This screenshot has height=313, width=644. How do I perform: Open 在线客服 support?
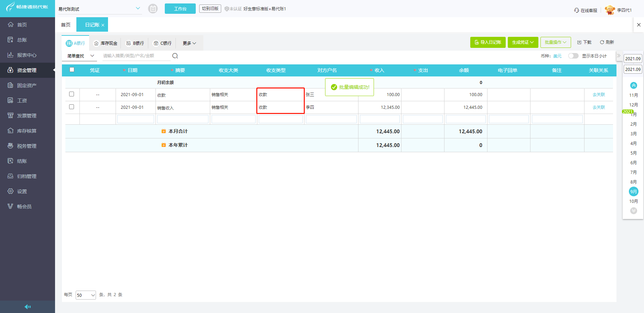[x=586, y=10]
